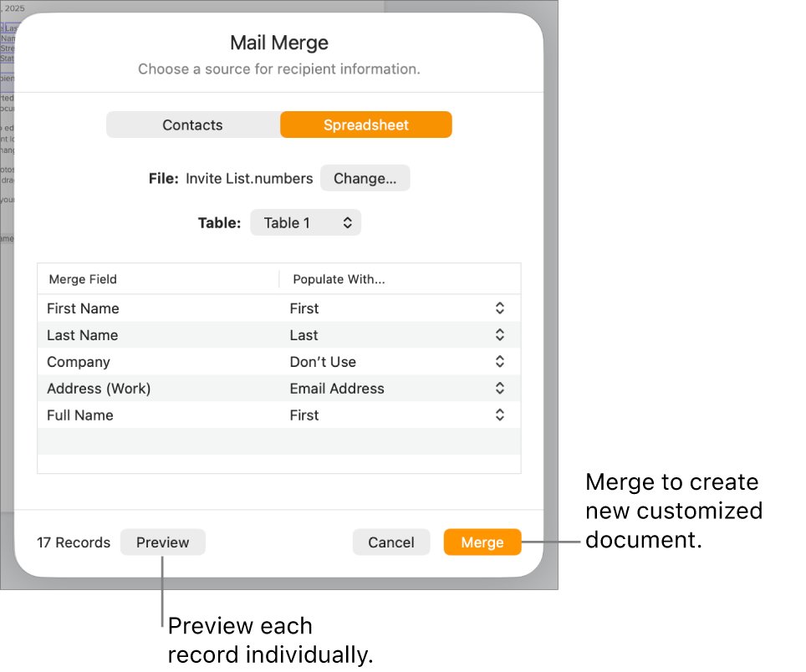Click the 17 Records count label
Image resolution: width=806 pixels, height=672 pixels.
pos(74,542)
